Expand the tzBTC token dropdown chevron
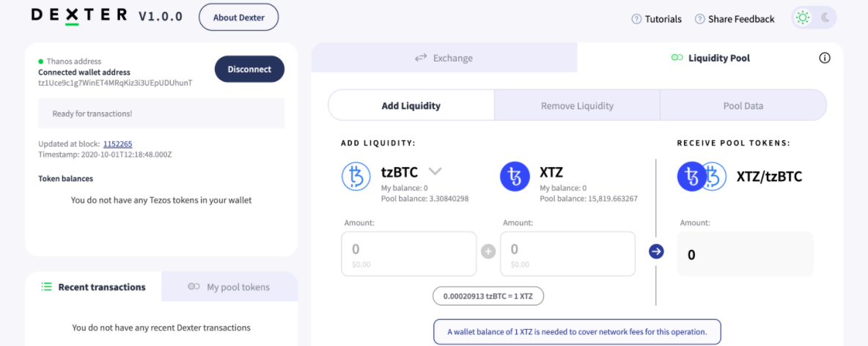The width and height of the screenshot is (868, 346). coord(435,171)
